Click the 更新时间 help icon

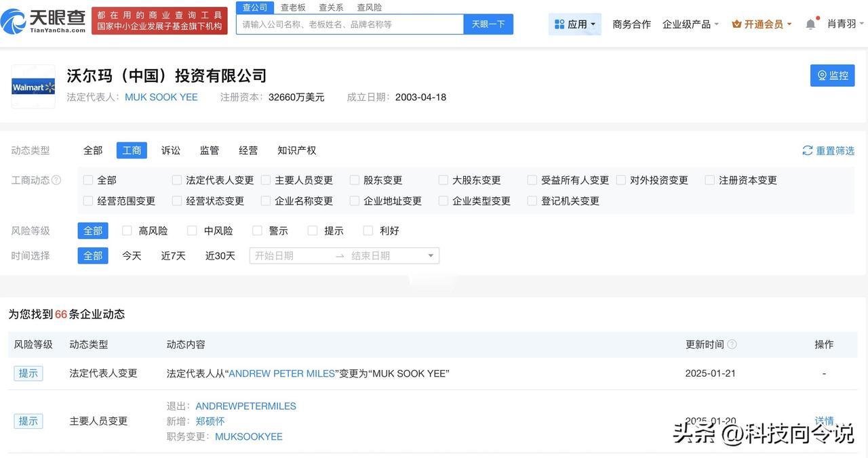click(732, 344)
